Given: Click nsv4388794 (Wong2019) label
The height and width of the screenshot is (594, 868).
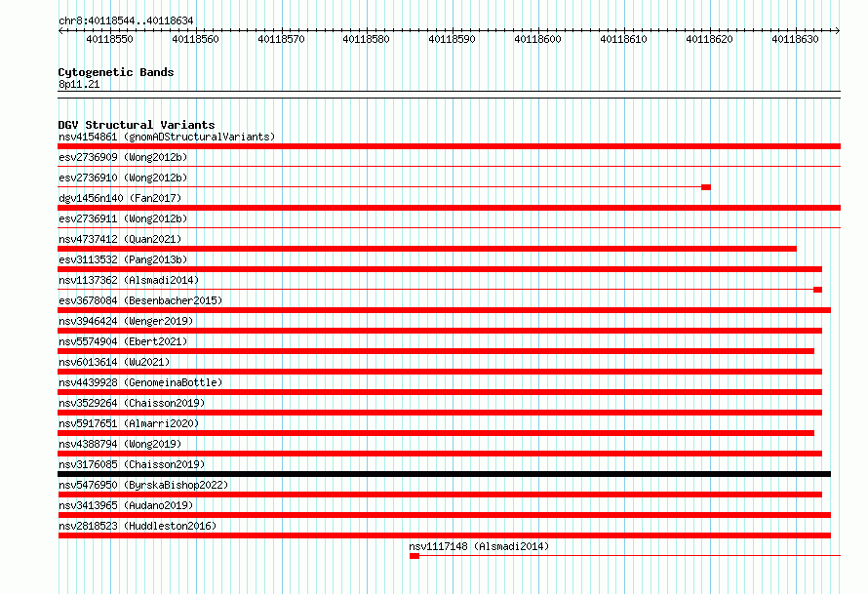Looking at the screenshot, I should 120,444.
